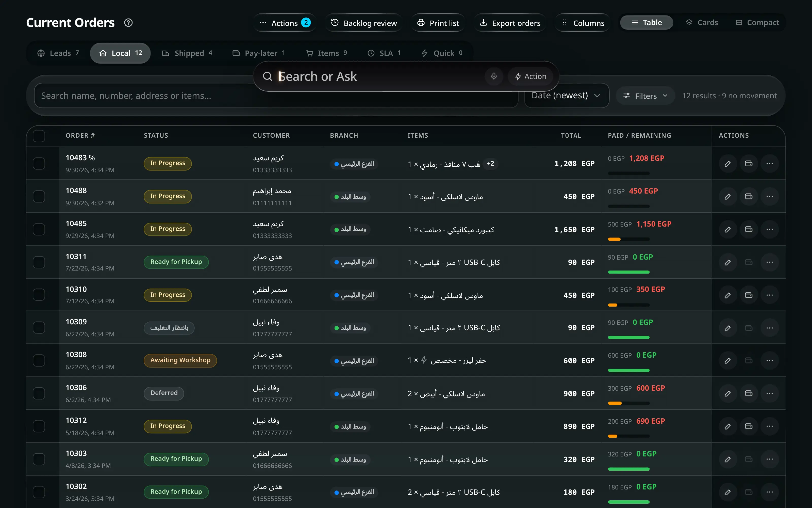The image size is (812, 508).
Task: Check the box beside order 10312
Action: point(39,426)
